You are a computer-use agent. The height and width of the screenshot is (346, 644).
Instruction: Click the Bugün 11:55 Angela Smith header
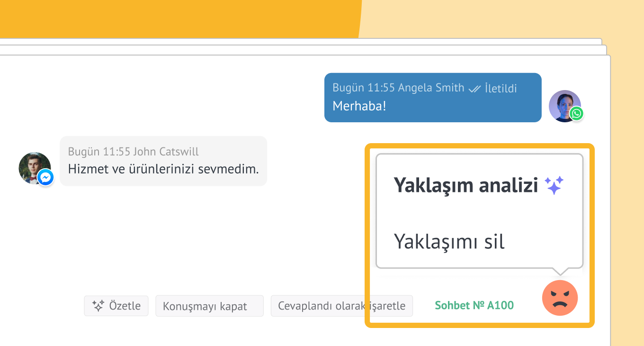(398, 88)
